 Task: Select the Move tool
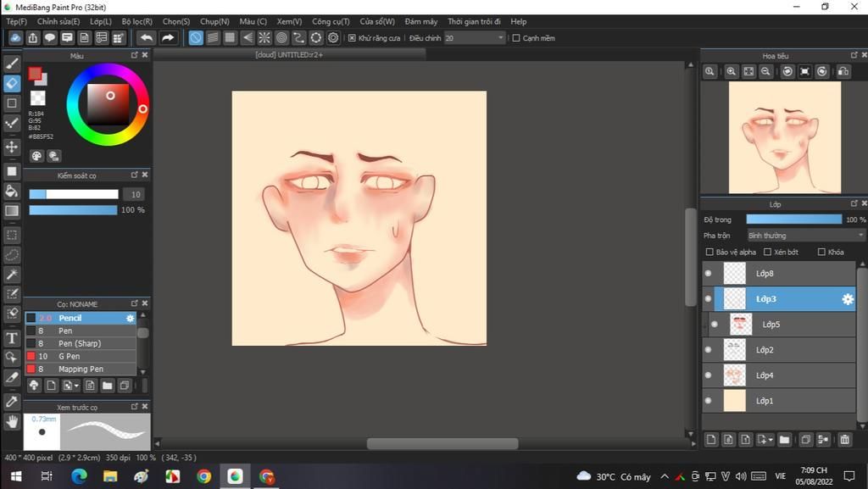12,147
